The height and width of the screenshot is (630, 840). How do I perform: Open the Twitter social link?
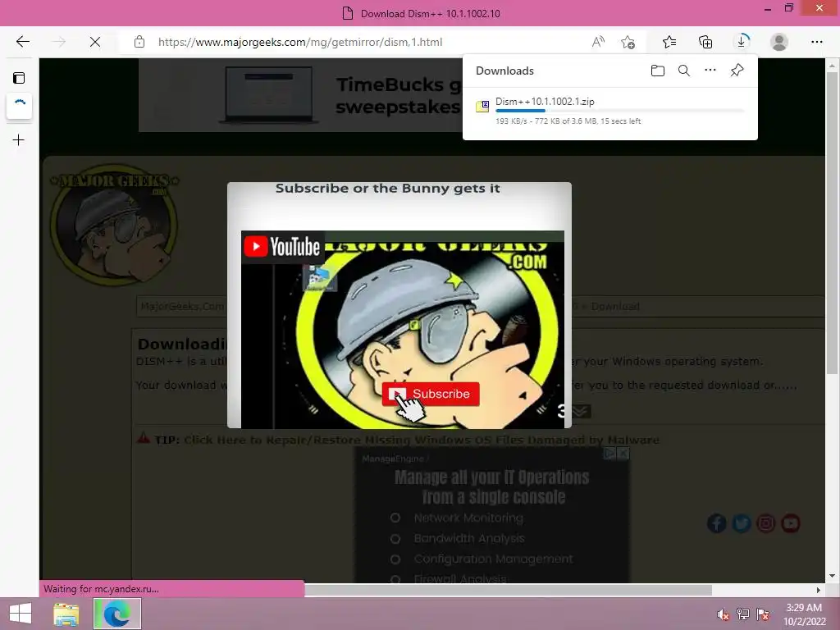[x=742, y=523]
